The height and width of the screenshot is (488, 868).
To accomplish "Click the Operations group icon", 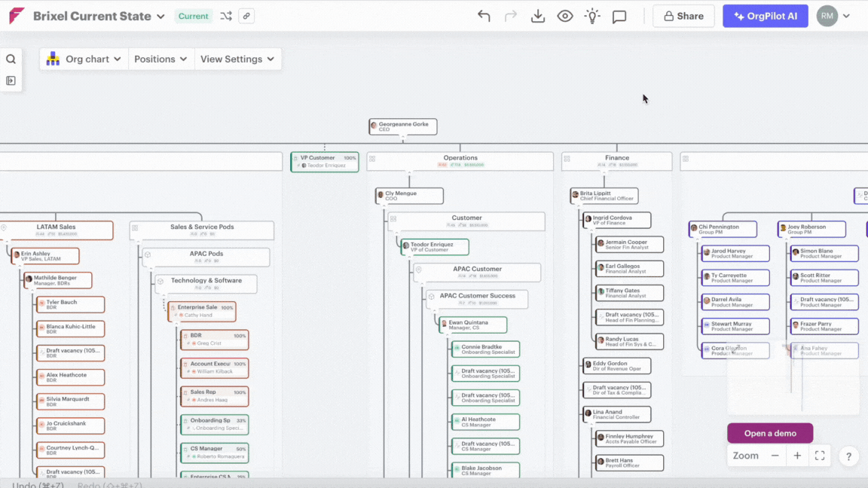I will pos(372,159).
